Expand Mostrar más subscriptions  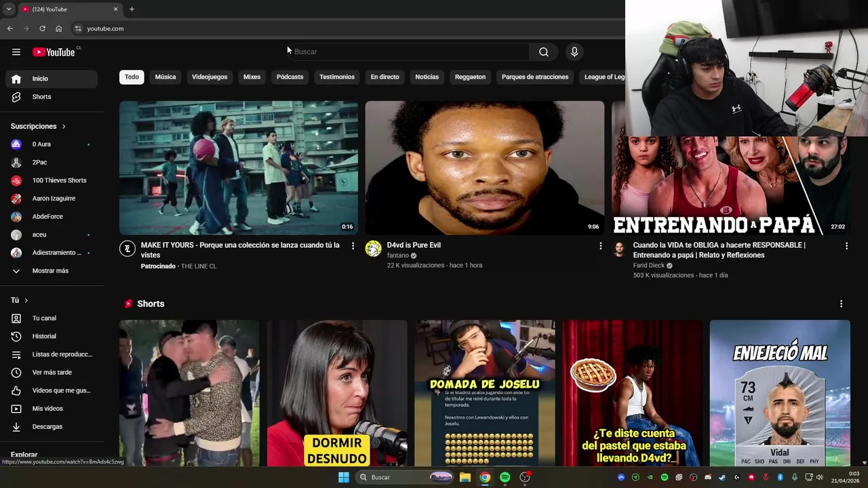pyautogui.click(x=52, y=271)
